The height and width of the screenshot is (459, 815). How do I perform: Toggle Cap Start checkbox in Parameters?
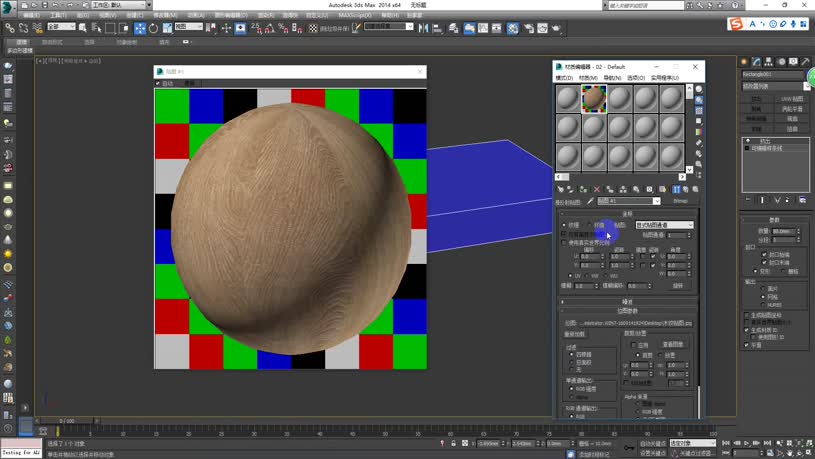tap(764, 255)
